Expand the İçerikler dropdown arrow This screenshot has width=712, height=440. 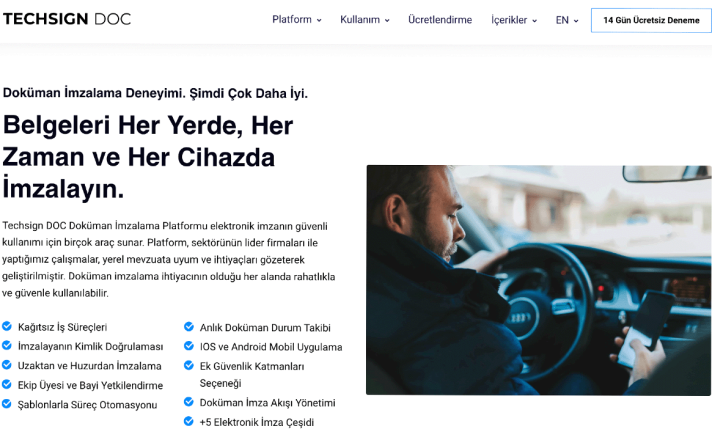(534, 20)
